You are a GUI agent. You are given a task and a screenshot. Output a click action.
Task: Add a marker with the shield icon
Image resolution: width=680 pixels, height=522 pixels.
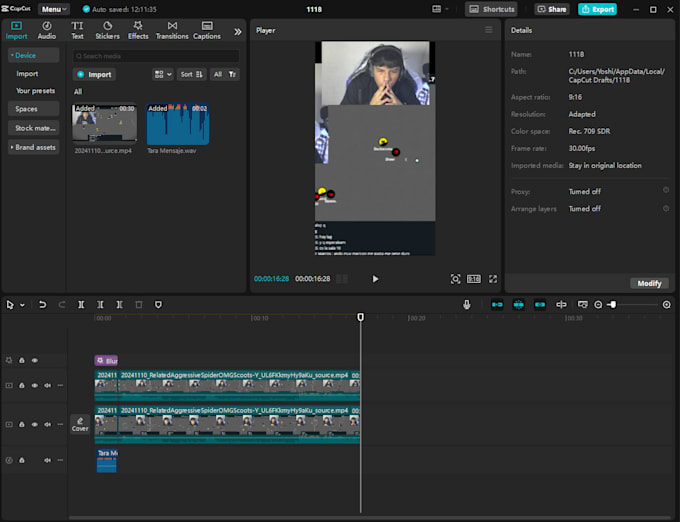pos(158,305)
